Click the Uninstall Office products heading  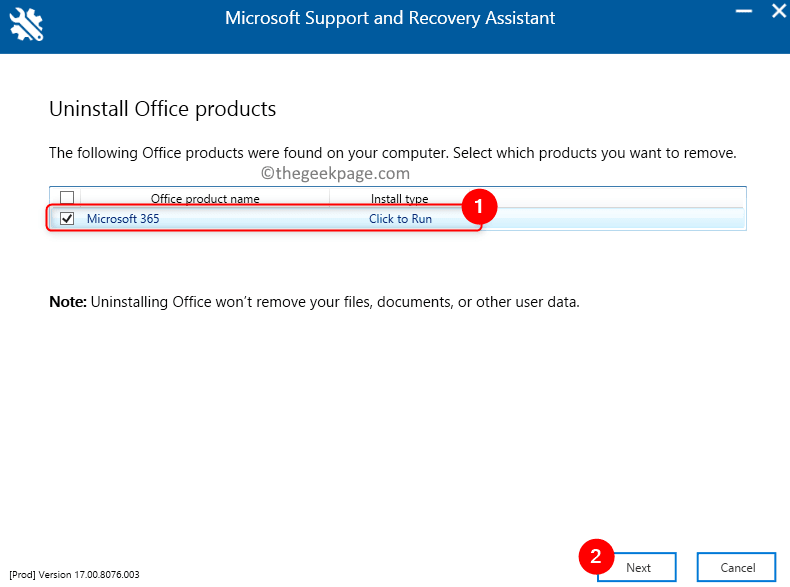click(x=162, y=108)
